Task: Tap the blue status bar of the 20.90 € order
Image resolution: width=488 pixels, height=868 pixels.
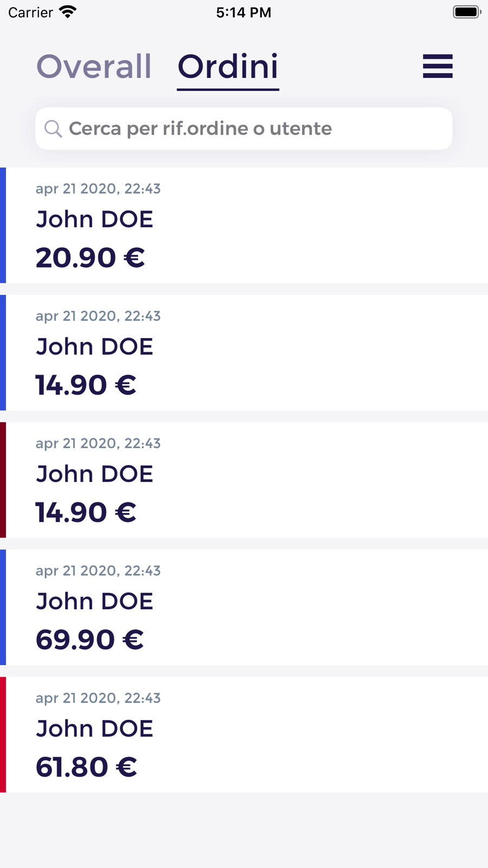Action: 3,225
